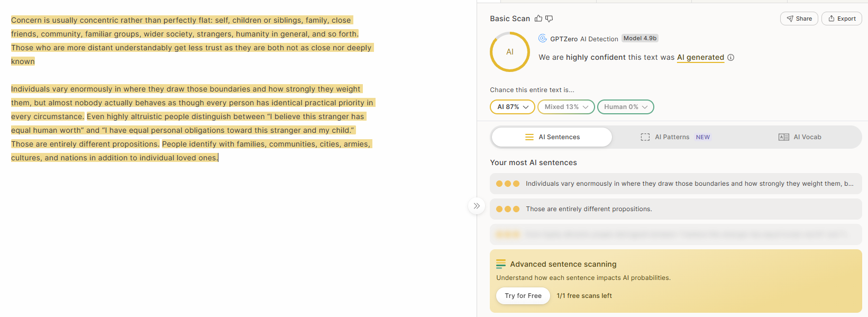Select the 'Those are entirely different propositions' sentence row
The image size is (868, 317).
[675, 209]
